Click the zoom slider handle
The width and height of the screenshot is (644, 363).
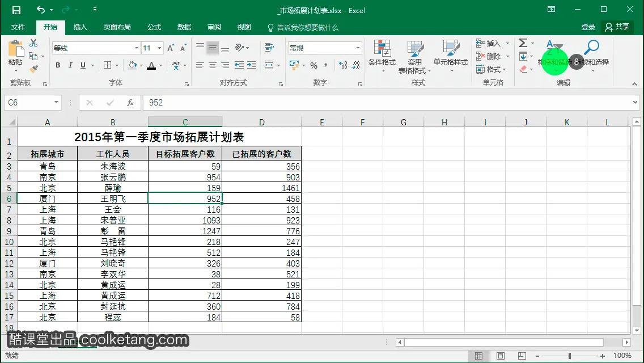570,356
